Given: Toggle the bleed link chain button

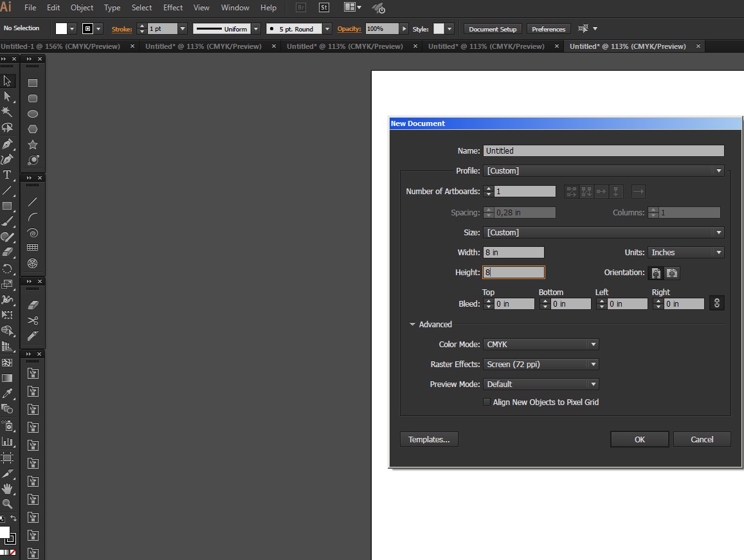Looking at the screenshot, I should (x=717, y=303).
